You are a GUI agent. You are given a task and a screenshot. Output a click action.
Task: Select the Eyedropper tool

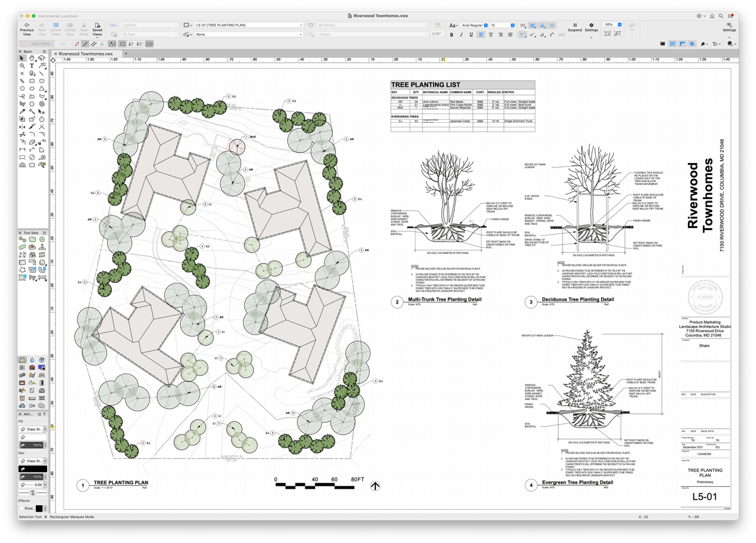[x=22, y=111]
